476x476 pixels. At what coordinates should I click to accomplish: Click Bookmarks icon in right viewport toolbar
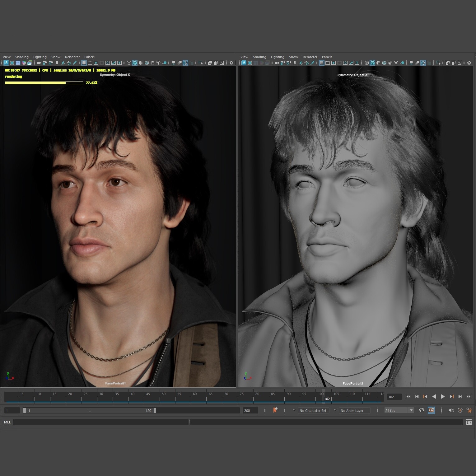point(294,63)
